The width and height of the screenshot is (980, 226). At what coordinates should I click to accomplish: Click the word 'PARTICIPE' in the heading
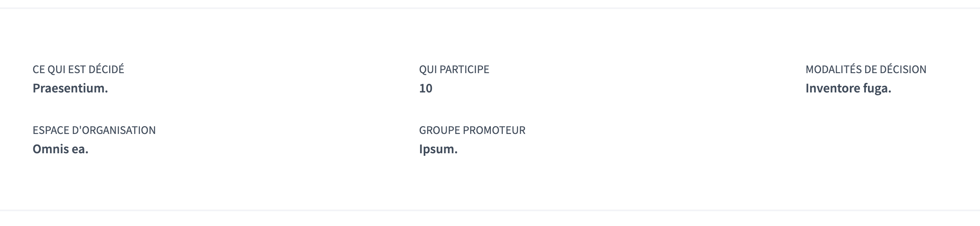[x=464, y=69]
